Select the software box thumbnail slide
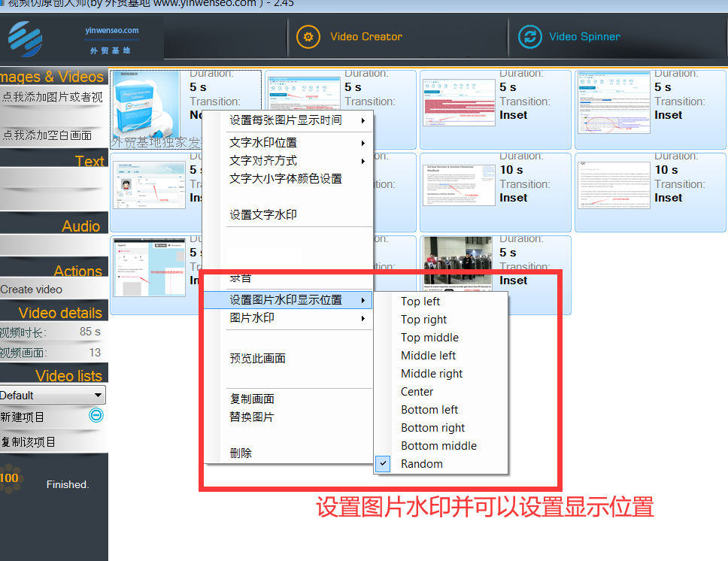Image resolution: width=728 pixels, height=561 pixels. (146, 105)
